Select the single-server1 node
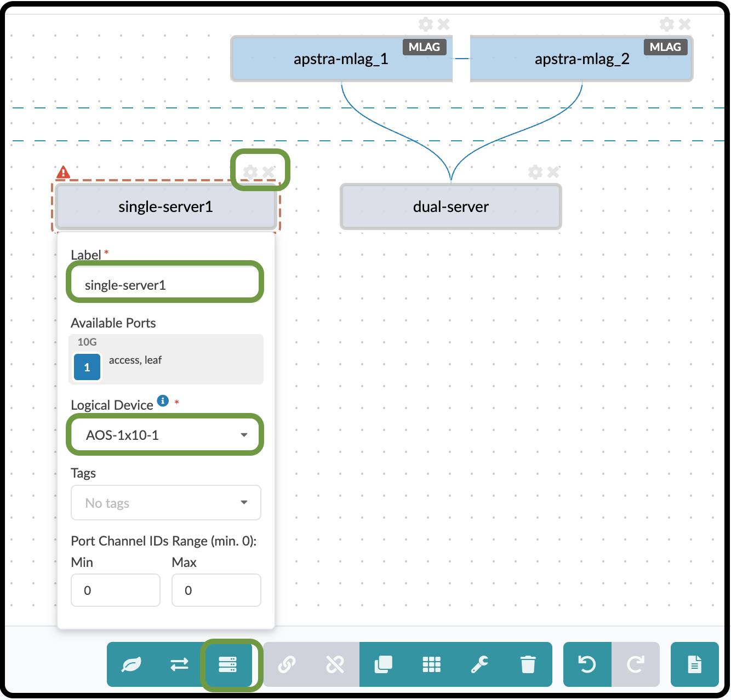This screenshot has width=731, height=700. point(166,206)
